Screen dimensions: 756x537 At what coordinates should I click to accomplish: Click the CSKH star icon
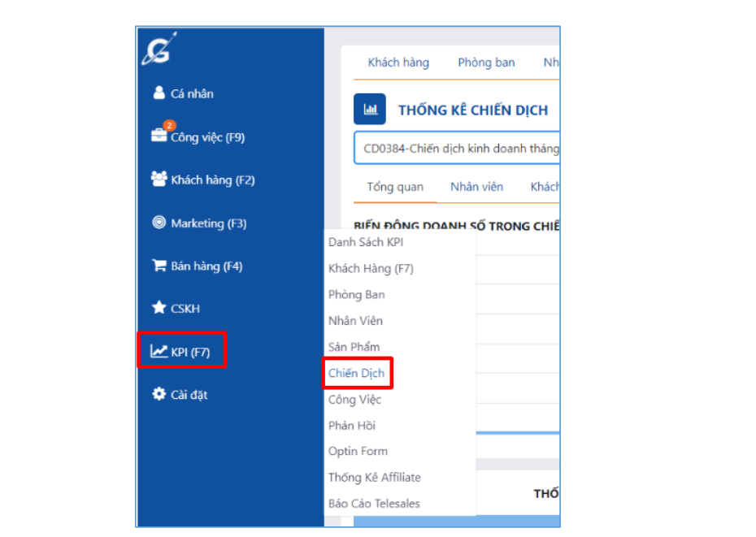[x=159, y=308]
